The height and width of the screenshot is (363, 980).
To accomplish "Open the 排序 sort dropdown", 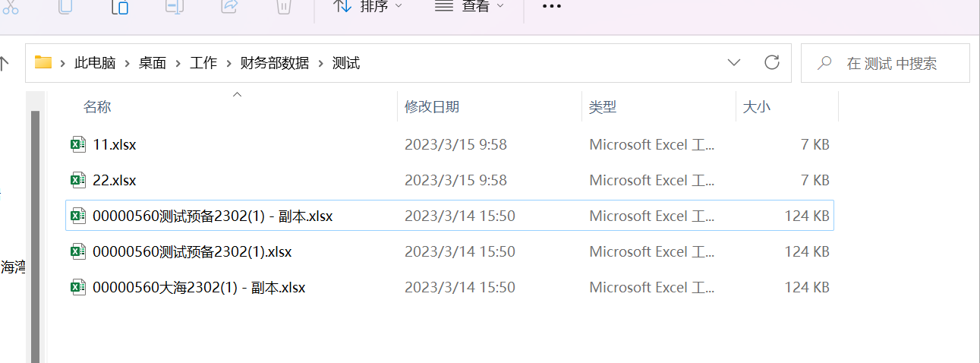I will click(368, 6).
